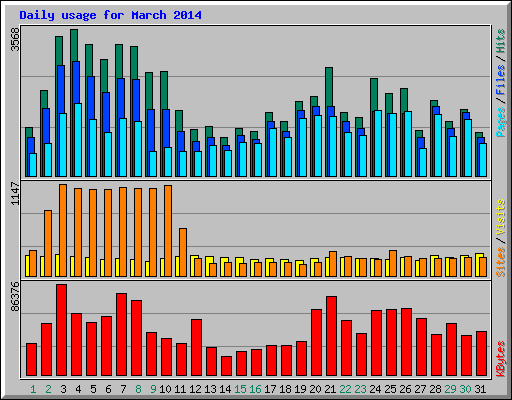Select the green Hits bar for day 21

pyautogui.click(x=329, y=87)
